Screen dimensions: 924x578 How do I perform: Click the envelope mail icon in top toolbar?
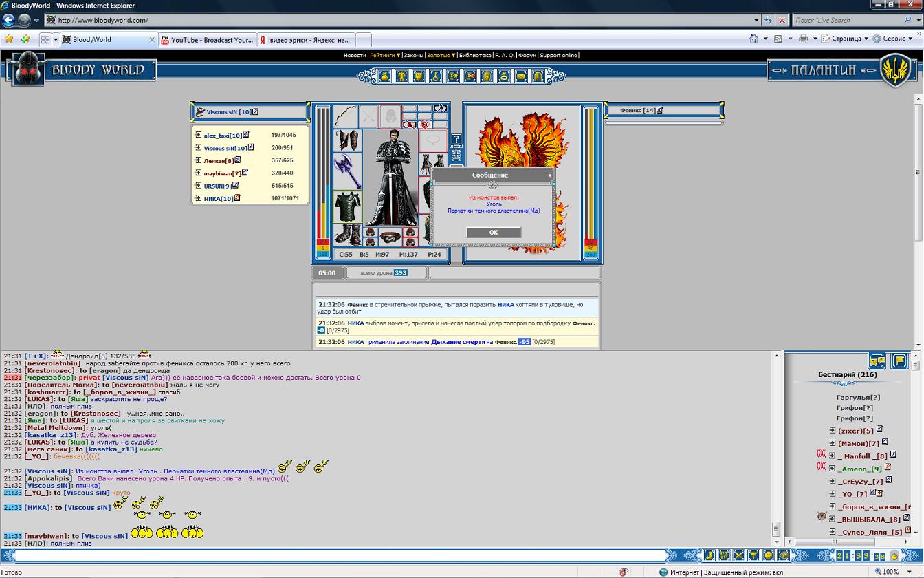coord(521,76)
